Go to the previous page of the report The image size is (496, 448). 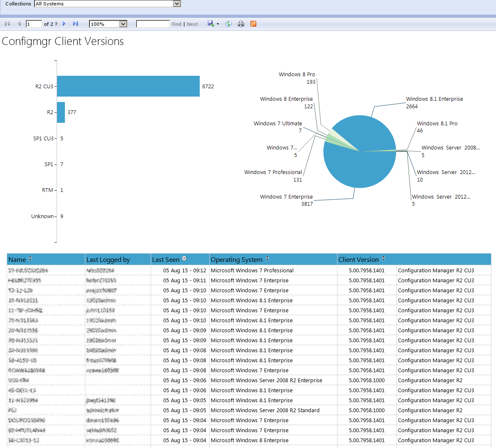tap(19, 24)
